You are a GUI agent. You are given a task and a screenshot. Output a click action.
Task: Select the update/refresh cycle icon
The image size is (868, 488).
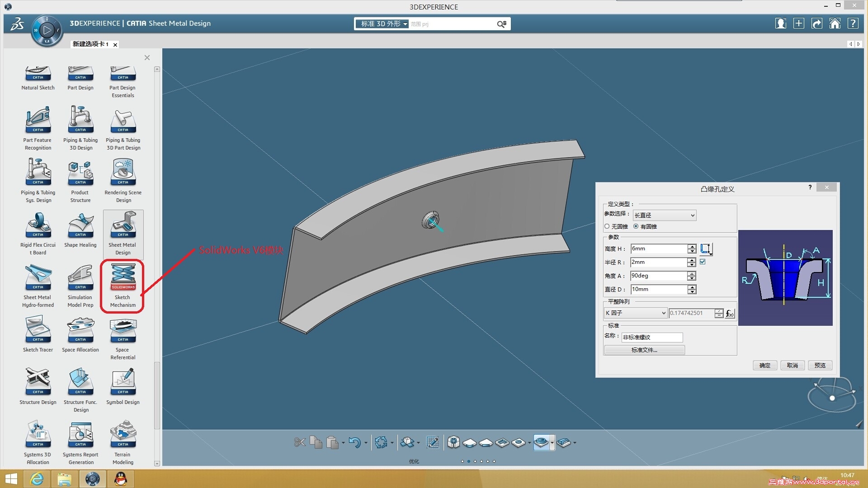[381, 442]
